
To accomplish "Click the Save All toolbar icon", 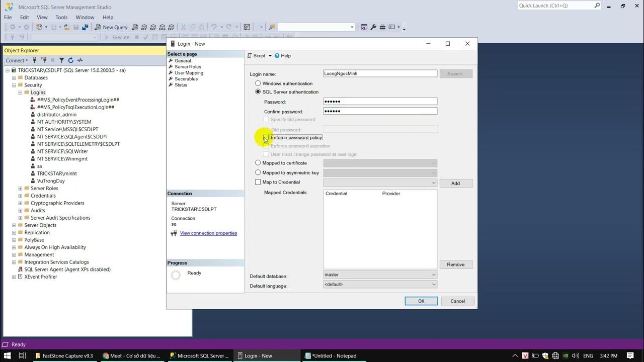I will click(x=85, y=27).
